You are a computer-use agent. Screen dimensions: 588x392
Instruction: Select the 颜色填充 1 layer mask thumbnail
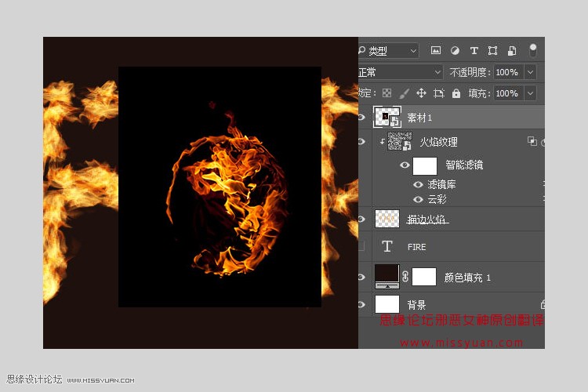[x=424, y=277]
